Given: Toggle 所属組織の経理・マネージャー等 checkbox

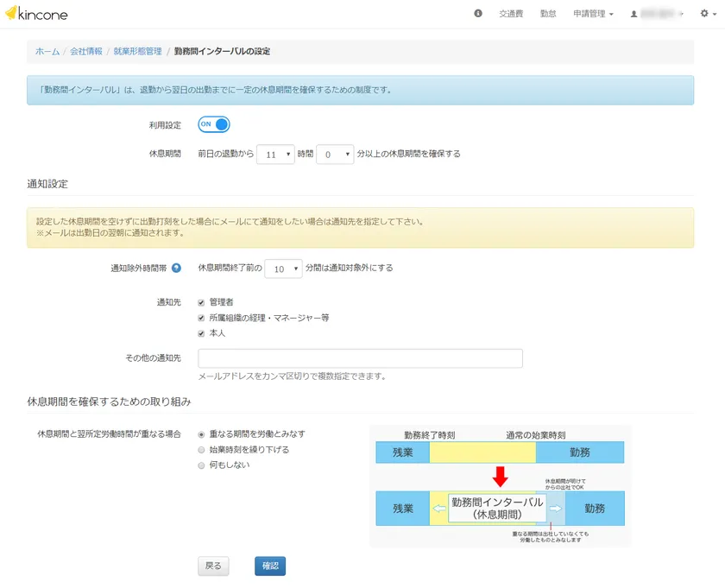Looking at the screenshot, I should (201, 318).
